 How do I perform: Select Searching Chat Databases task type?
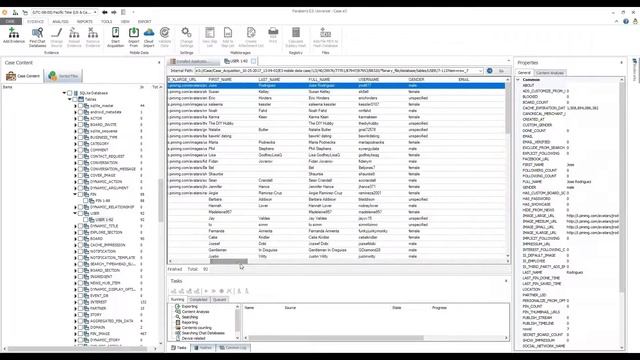(203, 333)
